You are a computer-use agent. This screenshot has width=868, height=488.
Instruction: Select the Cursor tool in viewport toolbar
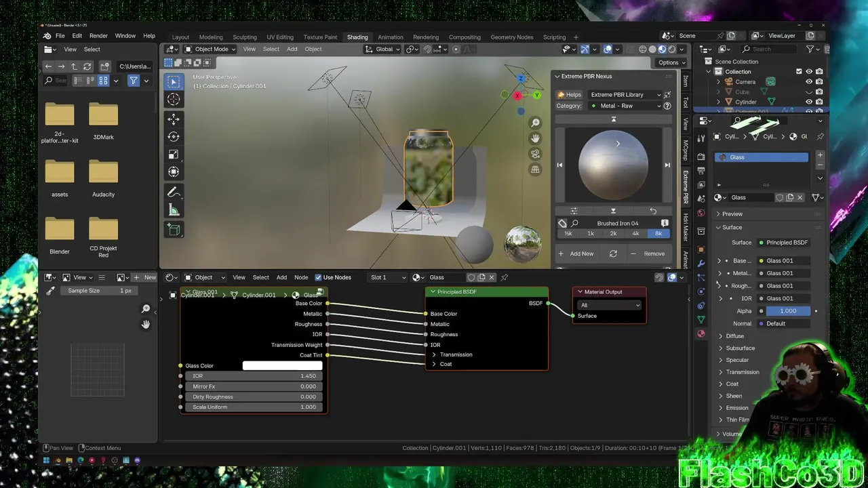(174, 100)
